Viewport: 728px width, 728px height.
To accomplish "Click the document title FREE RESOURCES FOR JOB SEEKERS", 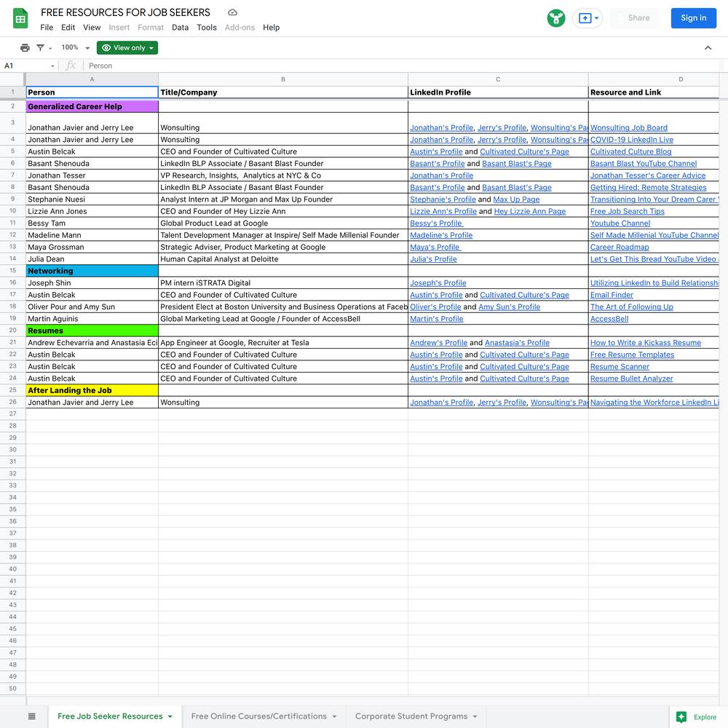I will 125,12.
